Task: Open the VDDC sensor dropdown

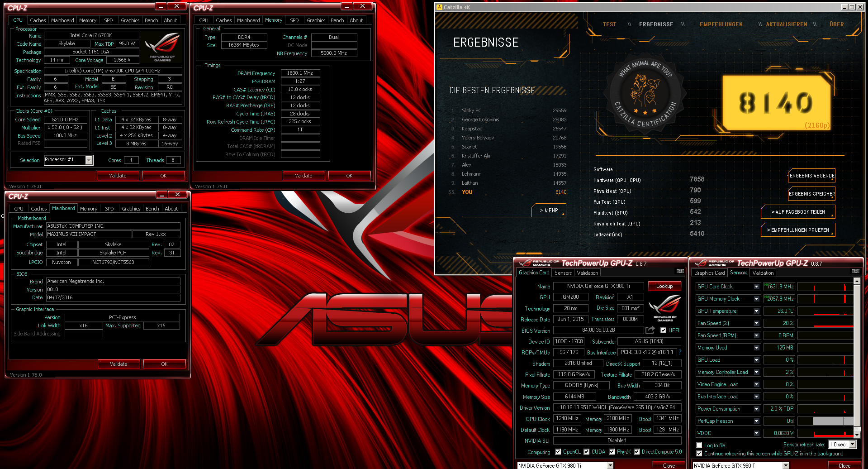Action: 756,433
